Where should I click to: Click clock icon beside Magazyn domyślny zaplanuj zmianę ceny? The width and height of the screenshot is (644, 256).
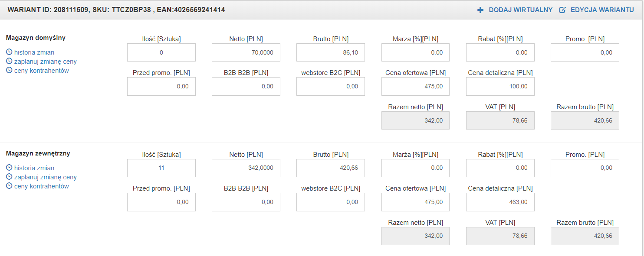9,62
